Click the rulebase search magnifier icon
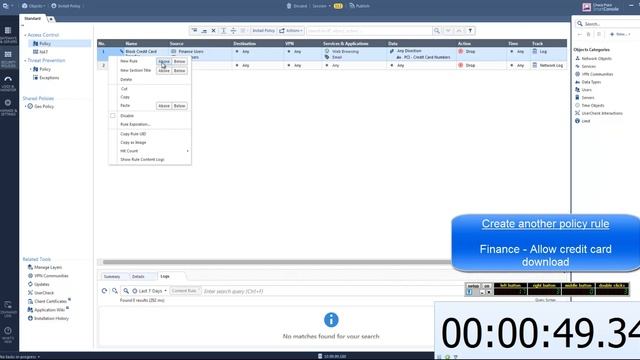Screen dimensions: 640x360 (x=437, y=31)
